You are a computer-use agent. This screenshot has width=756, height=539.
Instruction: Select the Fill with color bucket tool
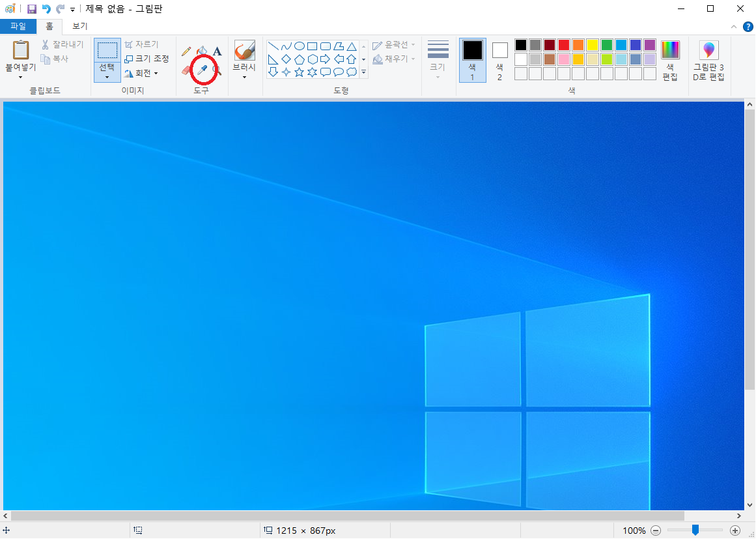coord(202,51)
